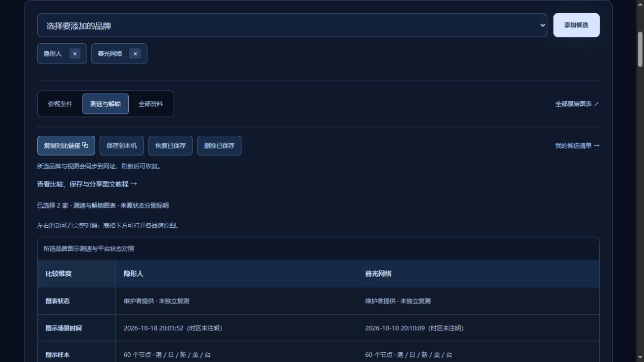Viewport: 644px width, 362px height.
Task: Remove the 暮光网络 tag
Action: tap(135, 54)
